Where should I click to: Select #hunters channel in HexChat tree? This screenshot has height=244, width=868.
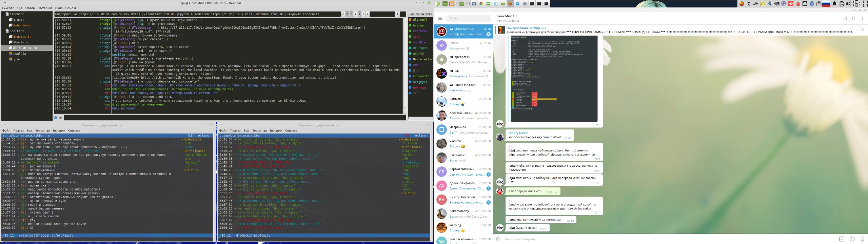pyautogui.click(x=20, y=42)
